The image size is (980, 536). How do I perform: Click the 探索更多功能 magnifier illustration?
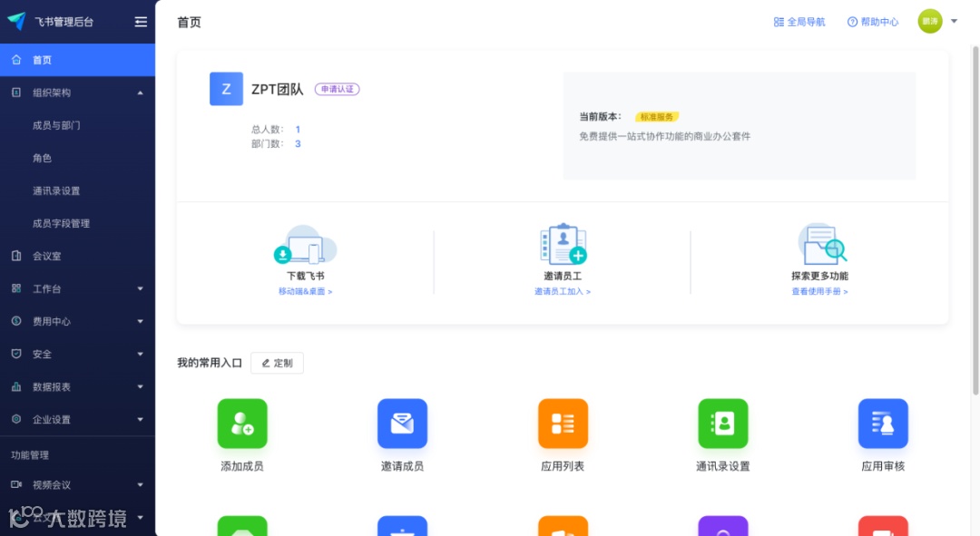click(x=822, y=244)
